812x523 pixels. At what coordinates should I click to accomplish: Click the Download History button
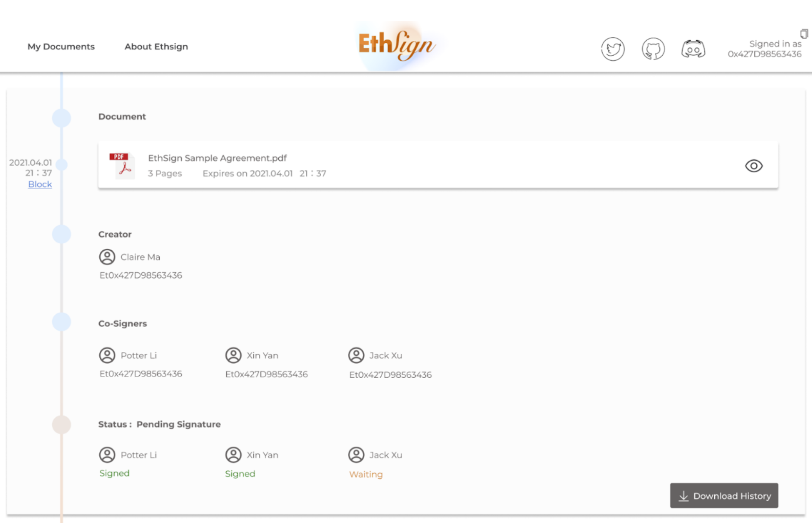coord(724,496)
